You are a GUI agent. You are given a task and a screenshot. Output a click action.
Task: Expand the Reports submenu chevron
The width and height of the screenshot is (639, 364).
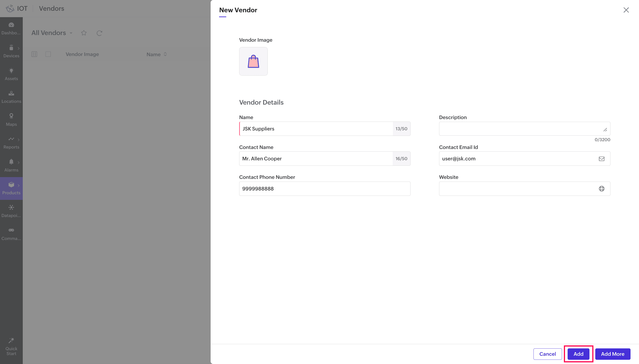tap(19, 140)
